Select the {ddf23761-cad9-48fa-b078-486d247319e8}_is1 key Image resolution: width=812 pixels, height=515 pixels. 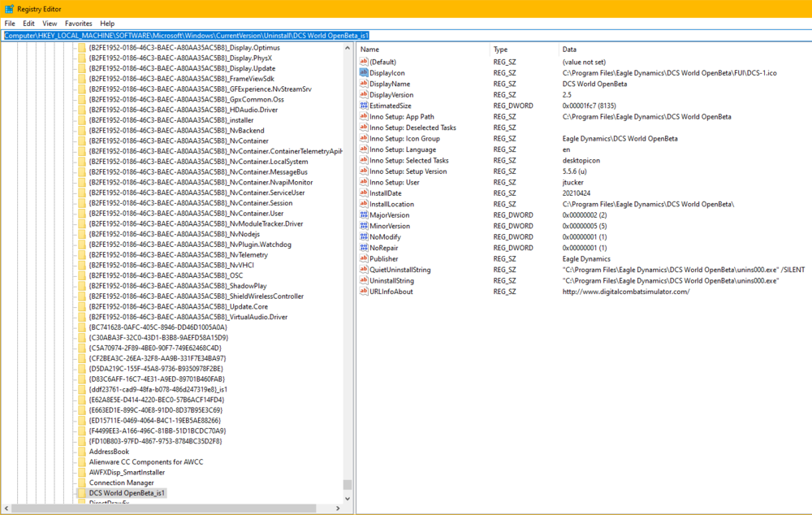[158, 389]
